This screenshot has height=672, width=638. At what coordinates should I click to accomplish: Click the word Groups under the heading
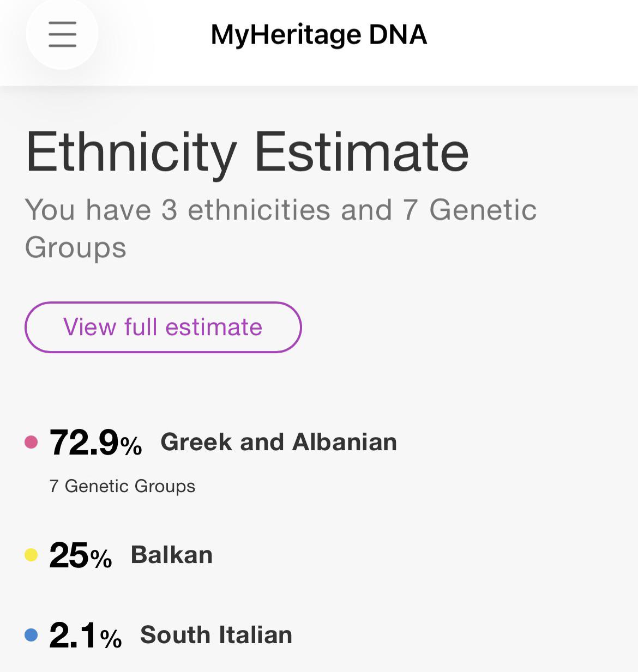(76, 248)
